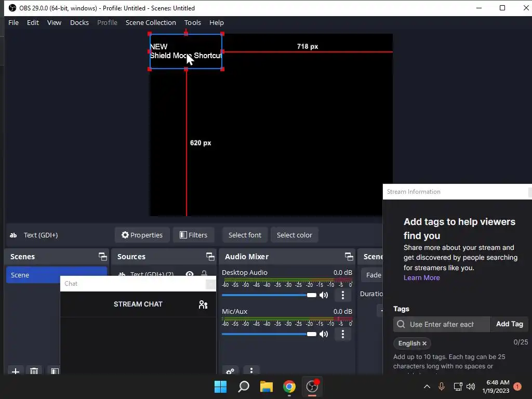Click the Learn More link in Stream Information
532x399 pixels.
pos(421,277)
